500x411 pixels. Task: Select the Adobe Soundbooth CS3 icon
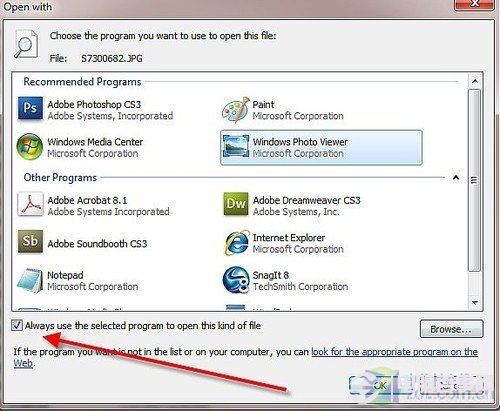coord(30,241)
